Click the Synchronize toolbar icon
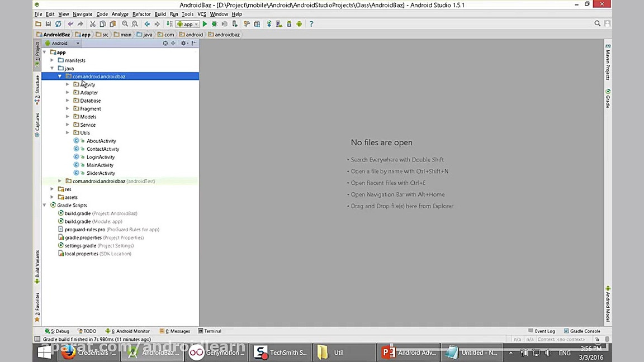The image size is (644, 362). pyautogui.click(x=58, y=24)
